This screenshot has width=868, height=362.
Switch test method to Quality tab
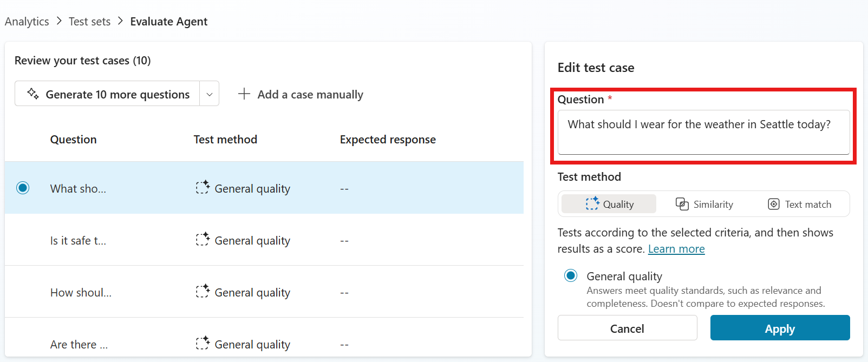[609, 204]
